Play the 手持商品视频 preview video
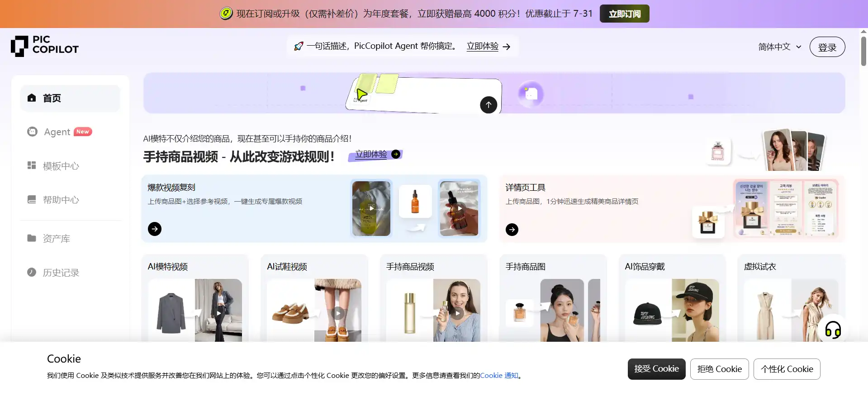The image size is (868, 396). (457, 313)
